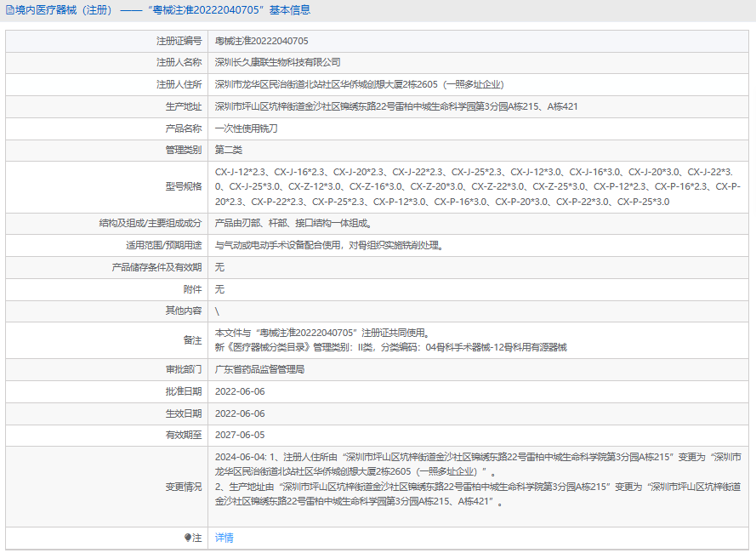Viewport: 756px width, 553px height.
Task: Click the 生产地址 value ending with A栋421
Action: (x=396, y=106)
